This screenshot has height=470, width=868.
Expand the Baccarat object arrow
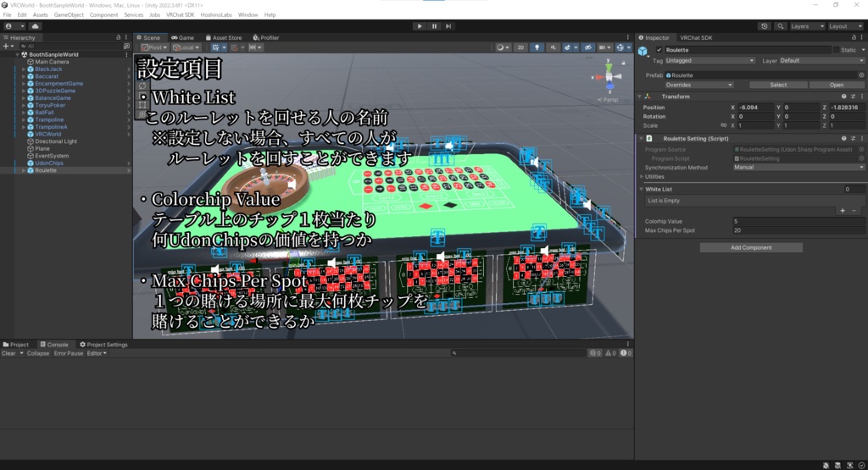23,76
